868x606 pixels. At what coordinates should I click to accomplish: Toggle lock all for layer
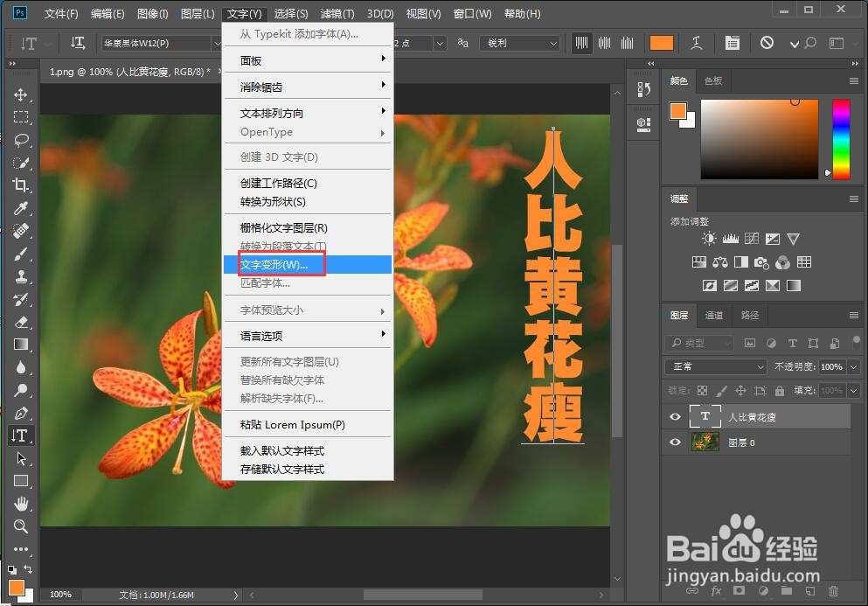[x=780, y=391]
